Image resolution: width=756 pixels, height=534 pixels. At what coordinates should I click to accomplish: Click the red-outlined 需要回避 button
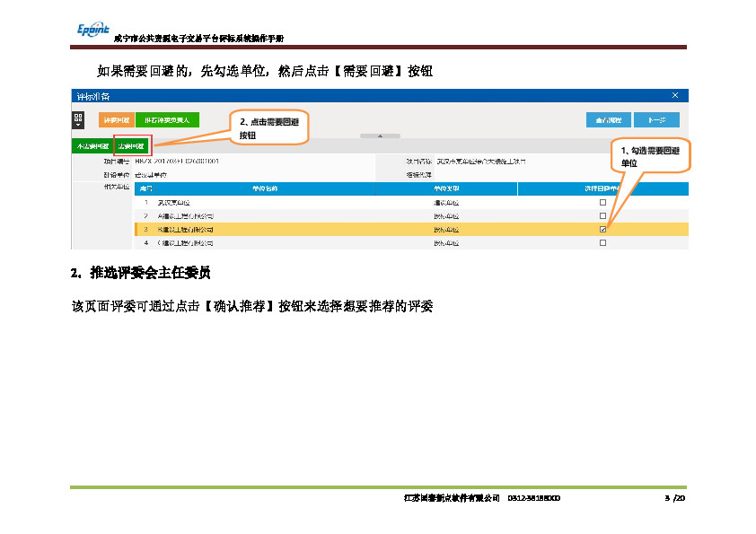pyautogui.click(x=133, y=145)
